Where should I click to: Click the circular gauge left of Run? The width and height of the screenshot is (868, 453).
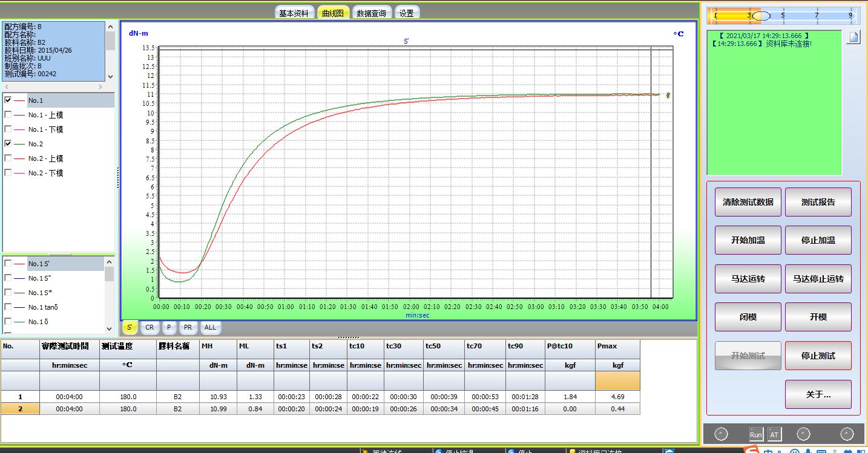[x=722, y=434]
